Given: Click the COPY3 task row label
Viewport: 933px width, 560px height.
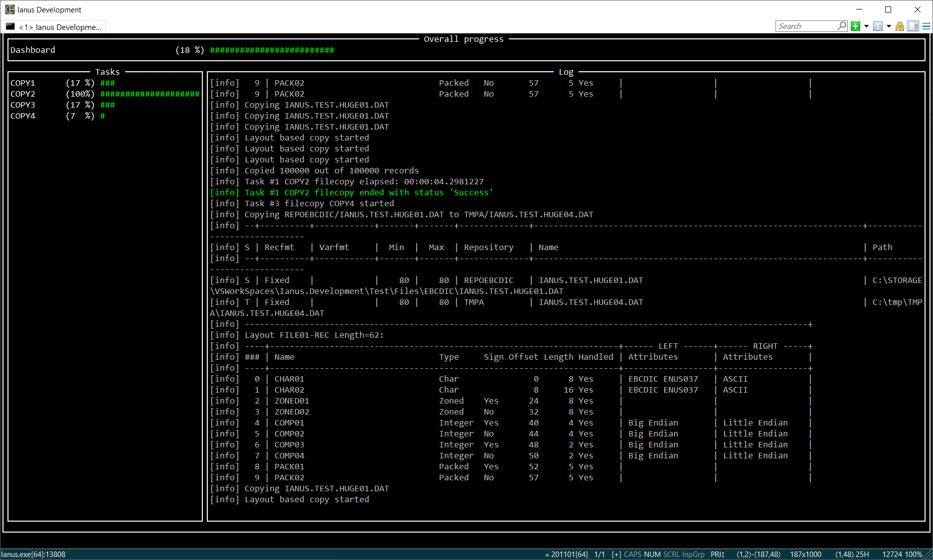Looking at the screenshot, I should pyautogui.click(x=23, y=105).
